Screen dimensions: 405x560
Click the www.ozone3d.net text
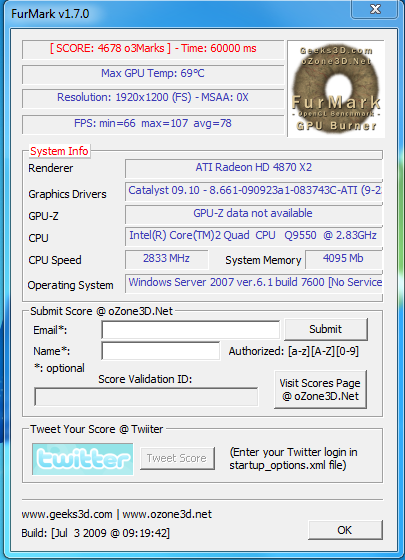(167, 515)
